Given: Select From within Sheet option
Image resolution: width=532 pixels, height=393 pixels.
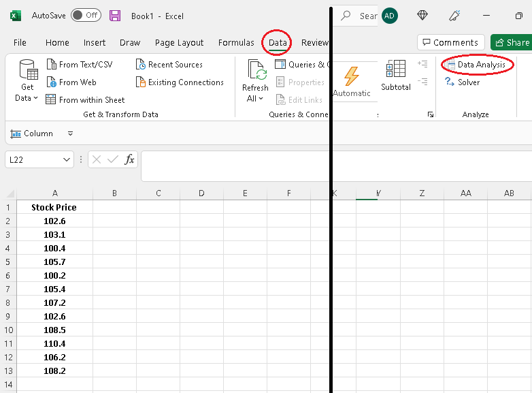Looking at the screenshot, I should tap(85, 100).
